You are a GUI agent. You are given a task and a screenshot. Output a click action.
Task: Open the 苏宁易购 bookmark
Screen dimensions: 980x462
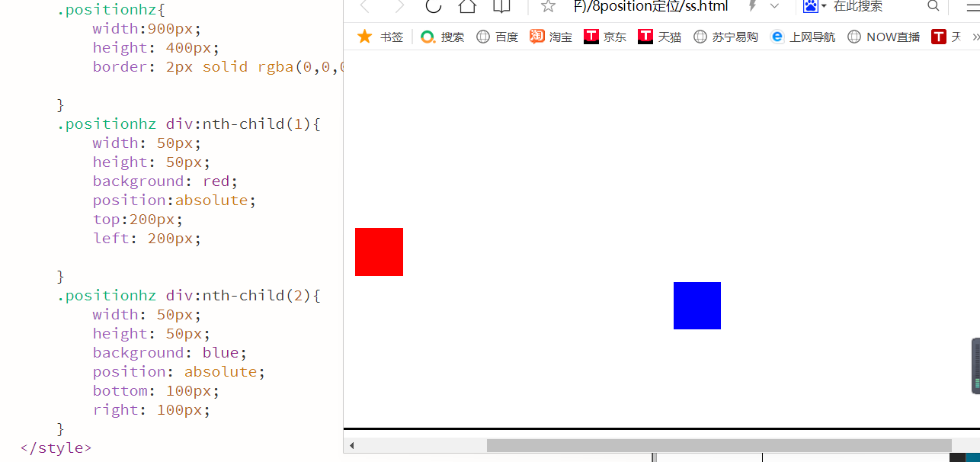click(725, 37)
